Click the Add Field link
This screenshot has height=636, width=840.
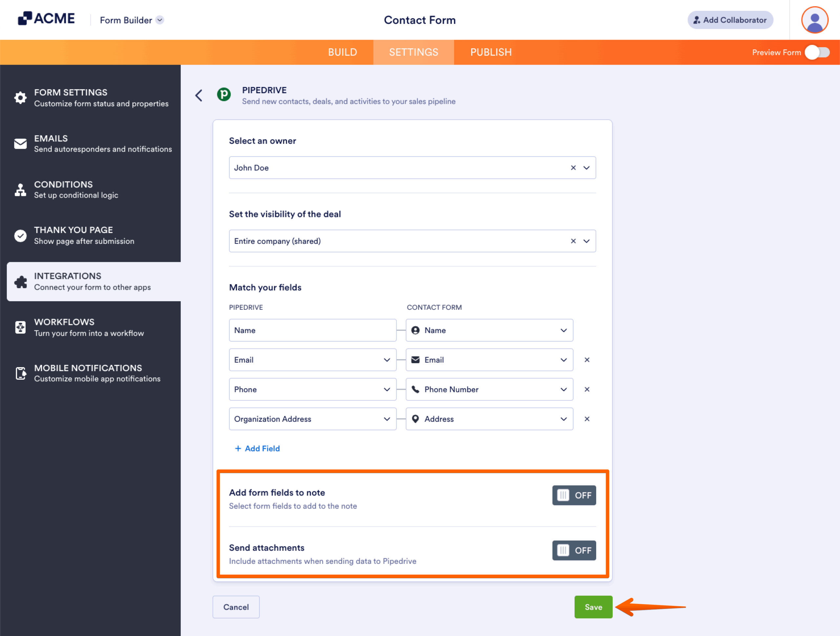pos(257,448)
